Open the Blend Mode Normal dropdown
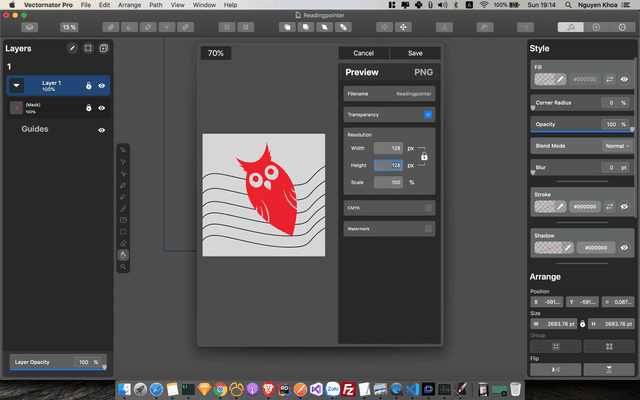640x400 pixels. [x=616, y=145]
